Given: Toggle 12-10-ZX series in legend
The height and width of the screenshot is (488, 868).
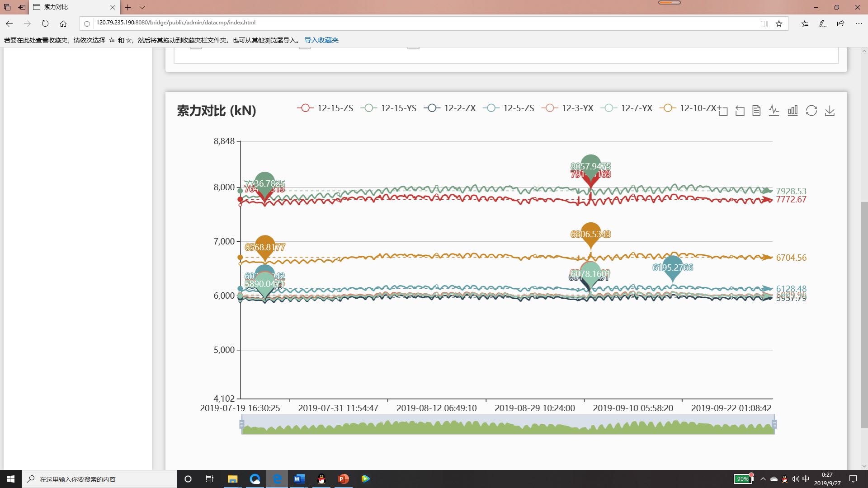Looking at the screenshot, I should point(688,108).
